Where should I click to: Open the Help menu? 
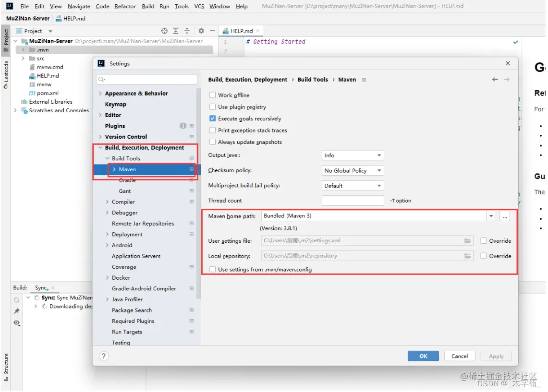tap(242, 6)
